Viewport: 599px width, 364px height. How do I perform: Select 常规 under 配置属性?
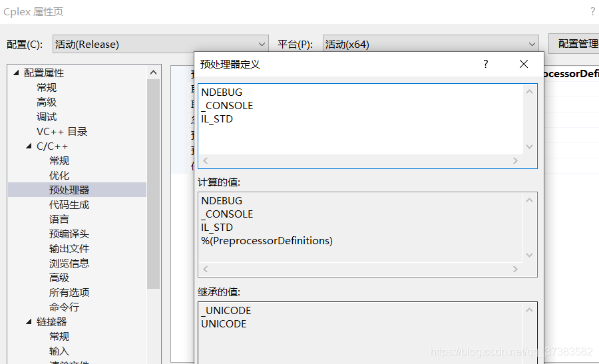[x=47, y=87]
